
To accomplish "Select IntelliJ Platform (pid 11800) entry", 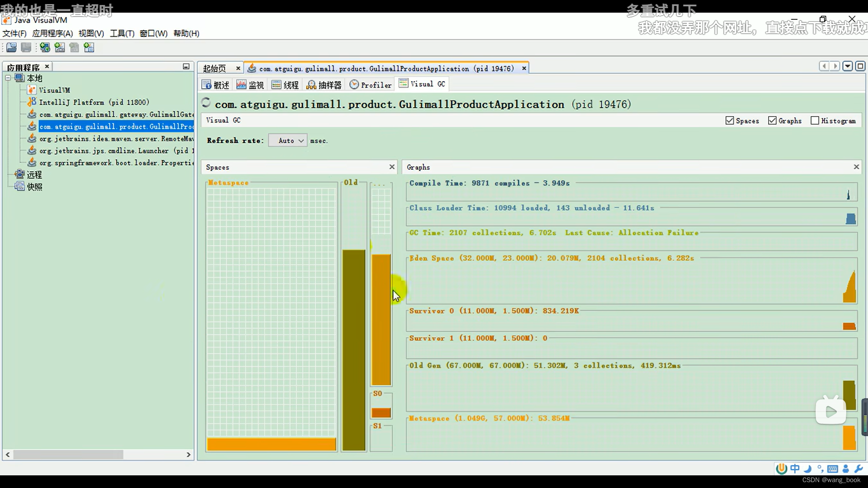I will coord(94,103).
